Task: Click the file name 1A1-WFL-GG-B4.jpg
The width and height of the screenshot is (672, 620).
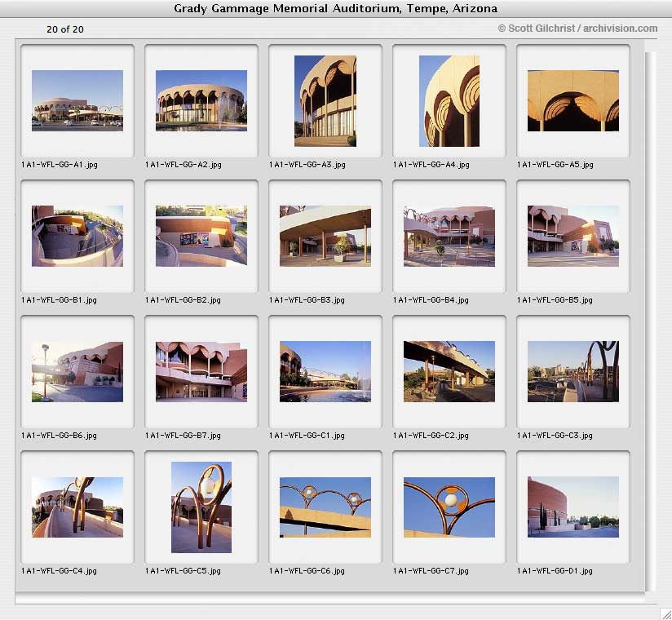Action: click(x=431, y=300)
